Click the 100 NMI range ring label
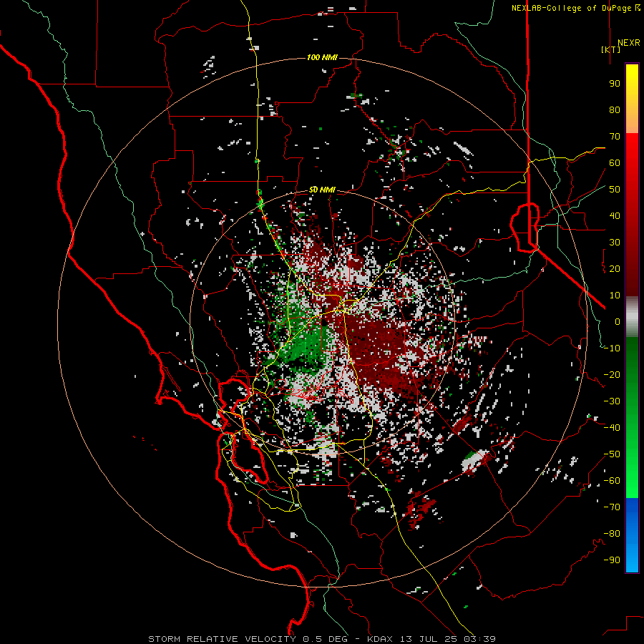 [x=322, y=57]
